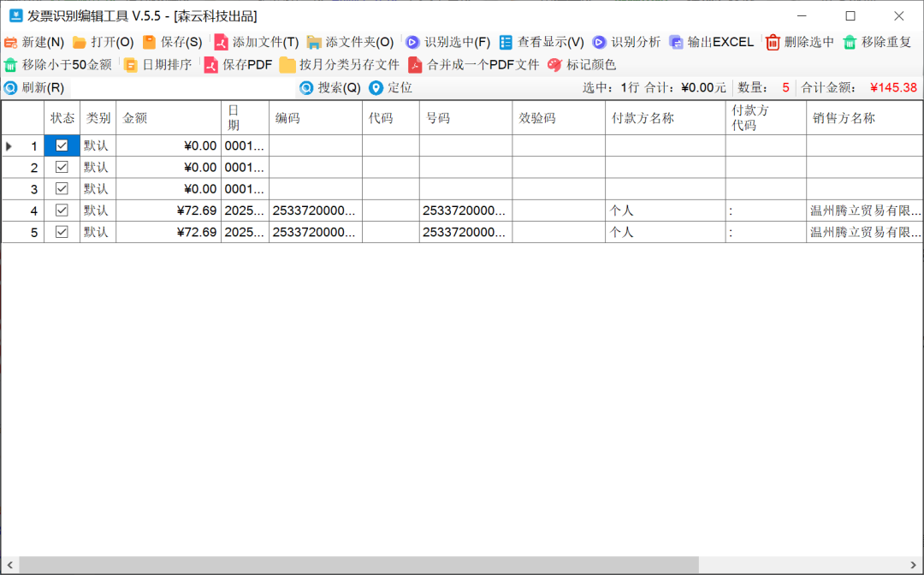Click the 新建(N) new file icon

11,42
